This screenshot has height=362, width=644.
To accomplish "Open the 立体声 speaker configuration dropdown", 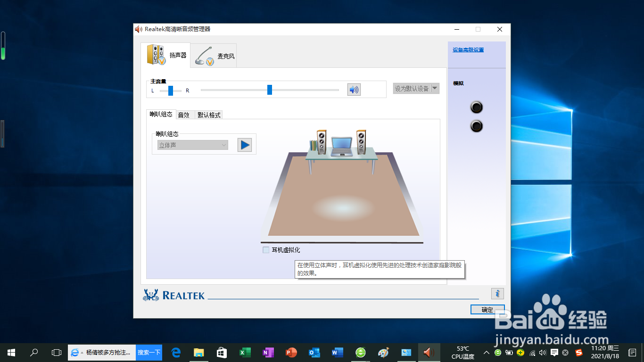I will pos(193,145).
